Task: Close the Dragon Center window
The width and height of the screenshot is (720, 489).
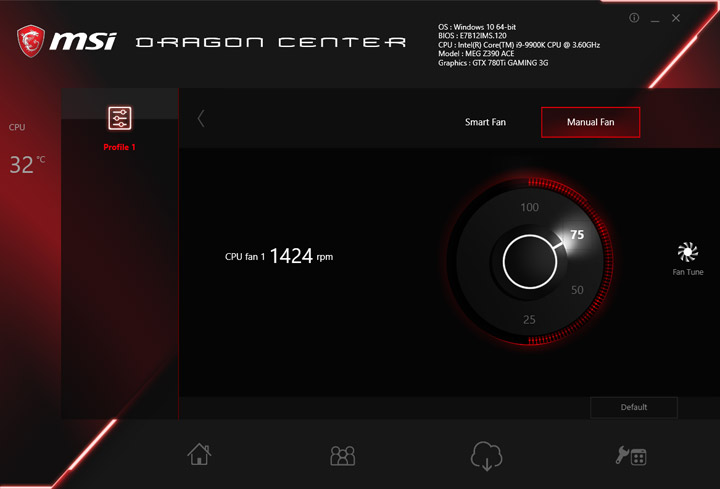Action: tap(676, 18)
